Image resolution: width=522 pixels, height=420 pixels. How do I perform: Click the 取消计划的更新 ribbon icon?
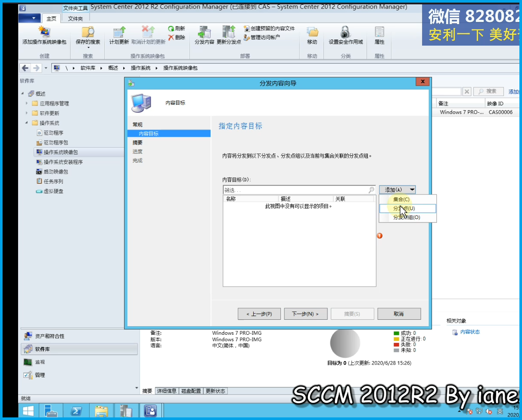[x=148, y=36]
